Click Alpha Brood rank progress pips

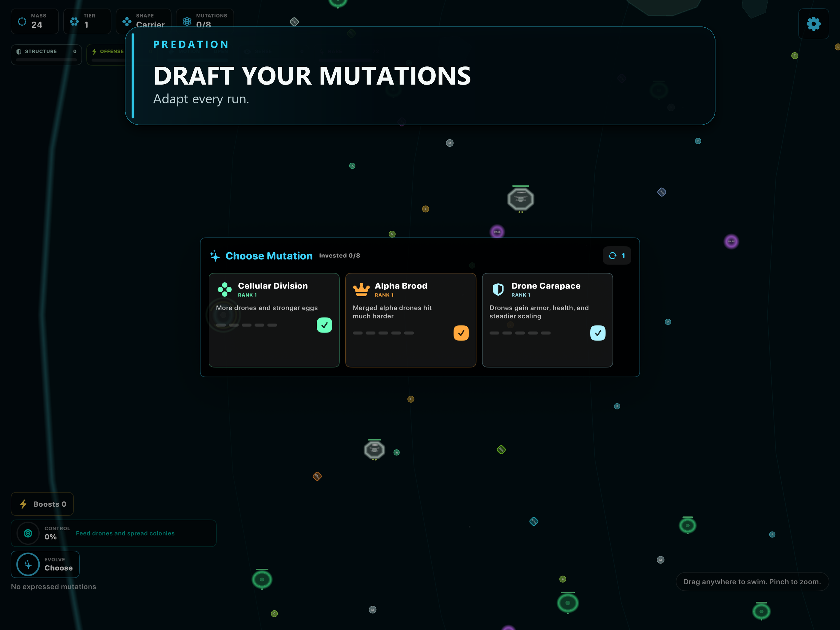point(383,333)
